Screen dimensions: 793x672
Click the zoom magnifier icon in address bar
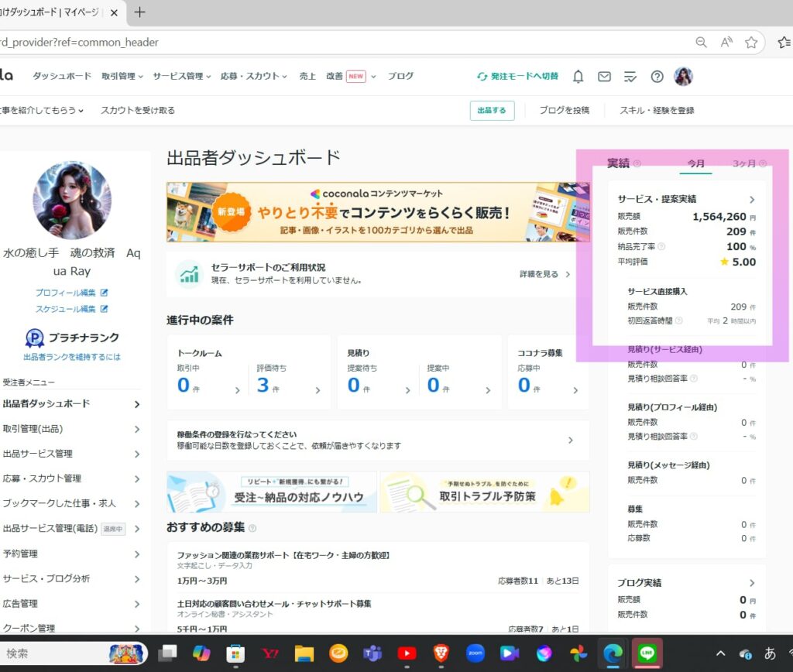(701, 43)
